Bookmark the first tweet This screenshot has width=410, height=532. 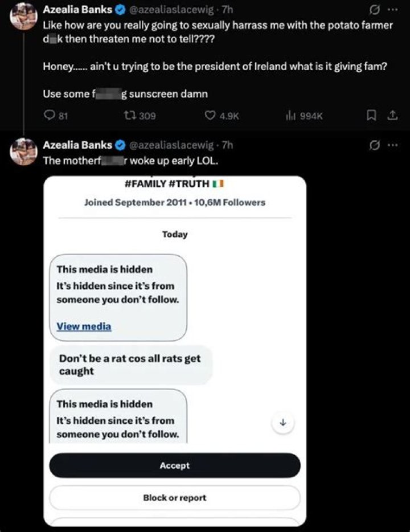[x=371, y=116]
